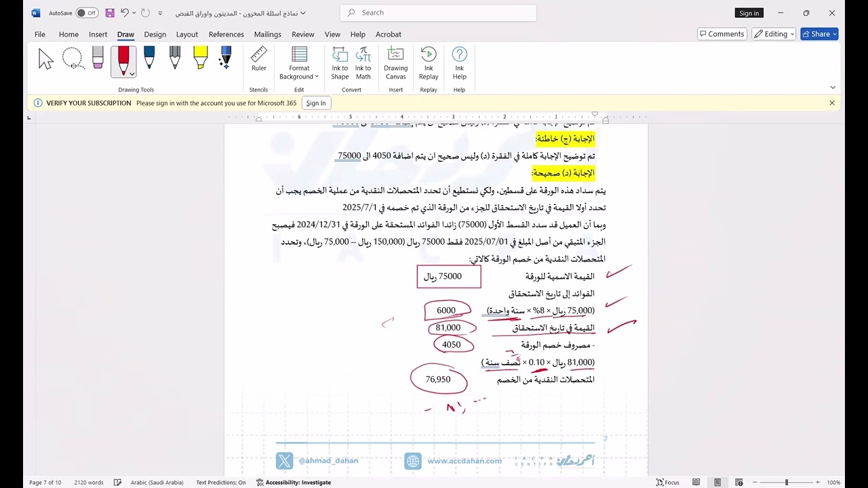Screen dimensions: 868x488
Task: Toggle Text Predictions: On
Action: pos(221,483)
